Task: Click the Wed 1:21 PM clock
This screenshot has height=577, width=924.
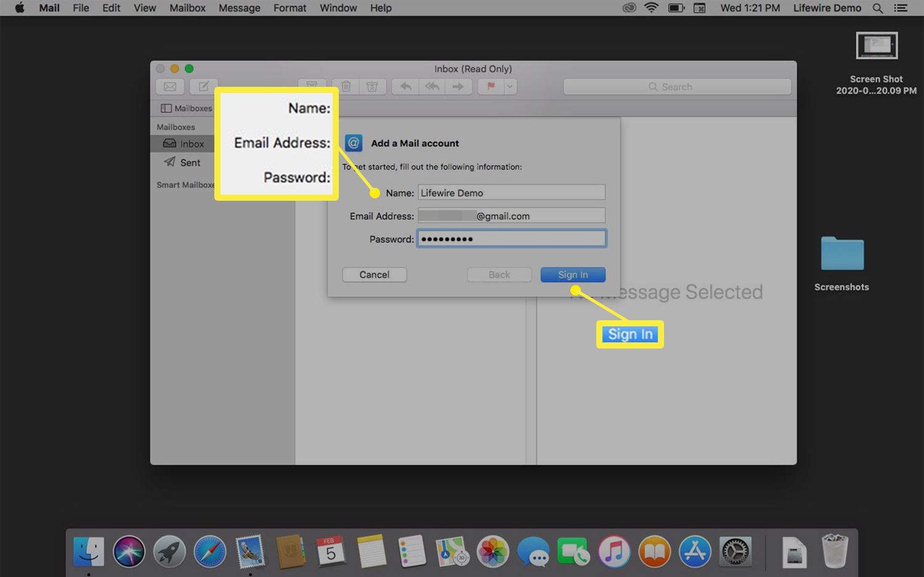Action: [750, 8]
